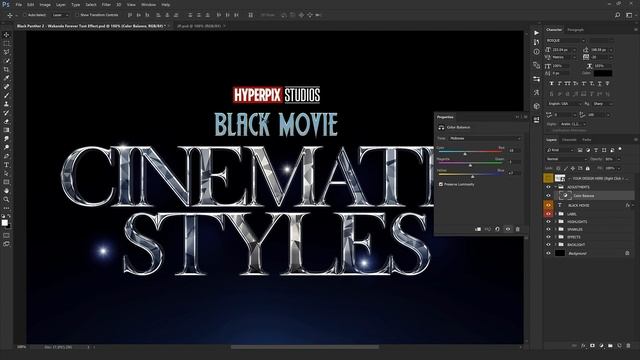
Task: Filter layers by pixel type icon
Action: point(580,150)
